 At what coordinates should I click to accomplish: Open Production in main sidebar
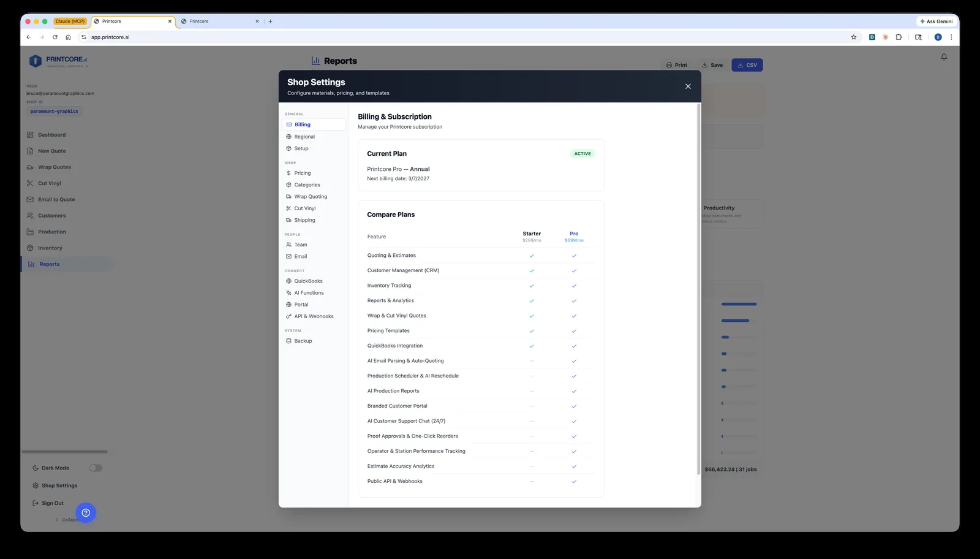[x=67, y=232]
